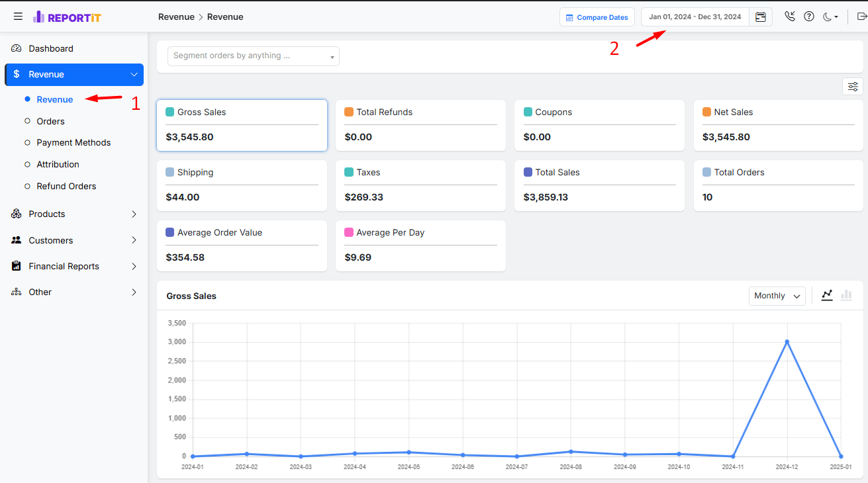Open the Monthly interval dropdown
Image resolution: width=868 pixels, height=483 pixels.
tap(777, 296)
